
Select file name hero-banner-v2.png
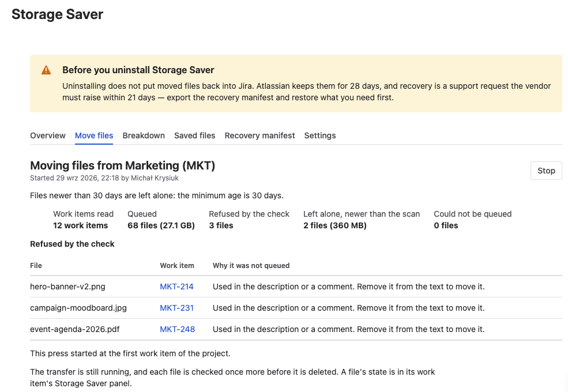[x=67, y=287]
